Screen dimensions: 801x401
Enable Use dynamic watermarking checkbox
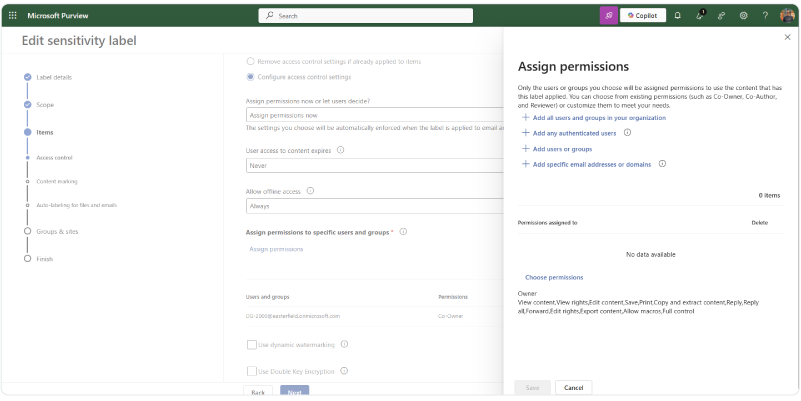coord(252,345)
